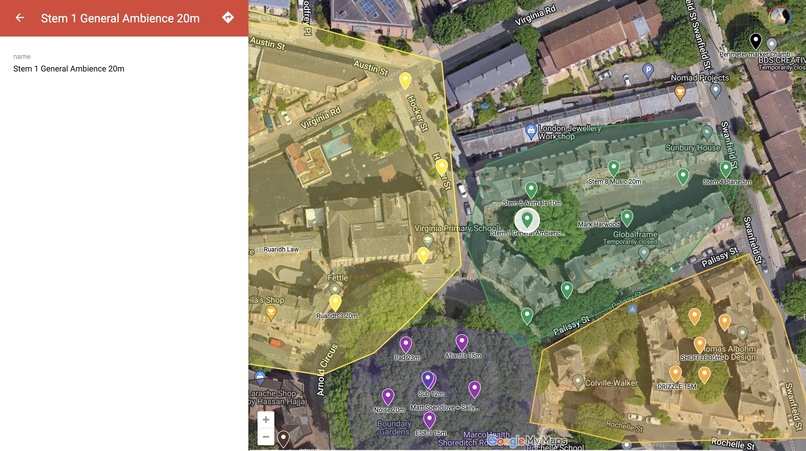Click the grey BDS Creative pin

tap(772, 44)
